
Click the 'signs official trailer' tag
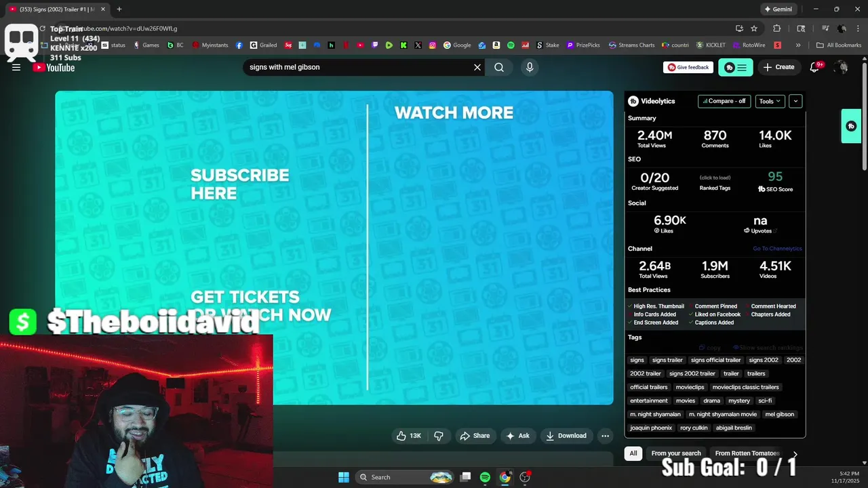click(715, 360)
